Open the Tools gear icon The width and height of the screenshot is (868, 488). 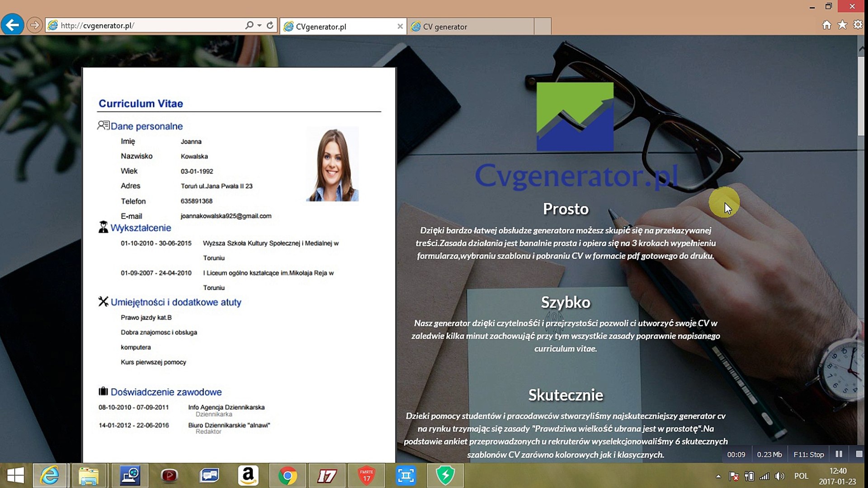coord(858,25)
